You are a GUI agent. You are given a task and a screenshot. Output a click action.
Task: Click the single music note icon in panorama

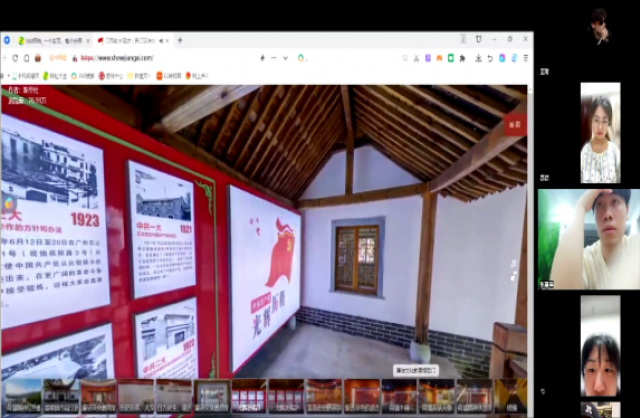tap(513, 277)
